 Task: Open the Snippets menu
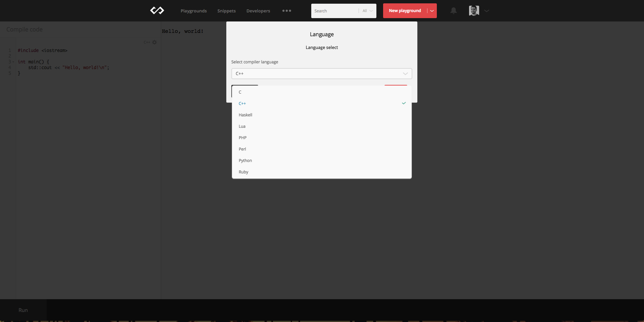tap(226, 11)
